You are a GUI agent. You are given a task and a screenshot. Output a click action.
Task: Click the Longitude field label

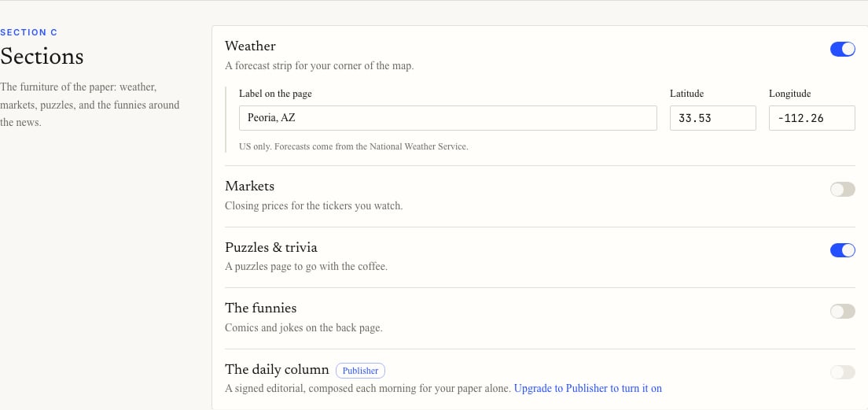pyautogui.click(x=790, y=94)
